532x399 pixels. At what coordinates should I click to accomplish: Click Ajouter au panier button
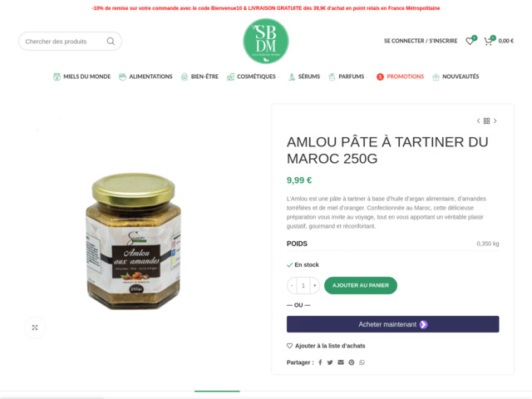[361, 285]
